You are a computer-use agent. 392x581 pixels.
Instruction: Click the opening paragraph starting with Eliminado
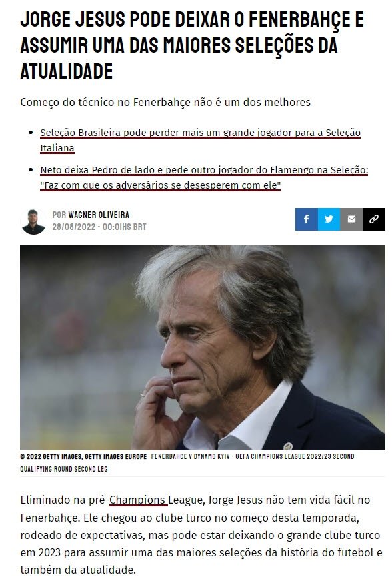(201, 535)
